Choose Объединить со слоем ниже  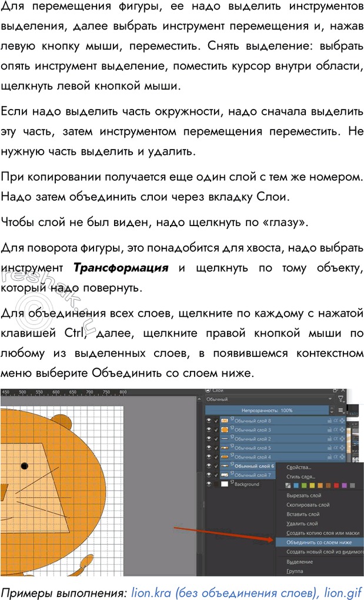(319, 542)
